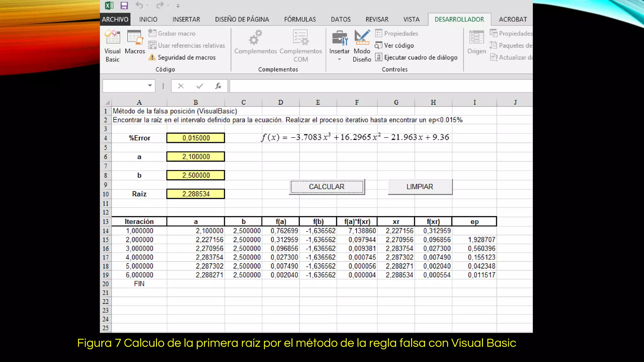Image resolution: width=644 pixels, height=362 pixels.
Task: Switch to the DATOS tab
Action: point(341,19)
